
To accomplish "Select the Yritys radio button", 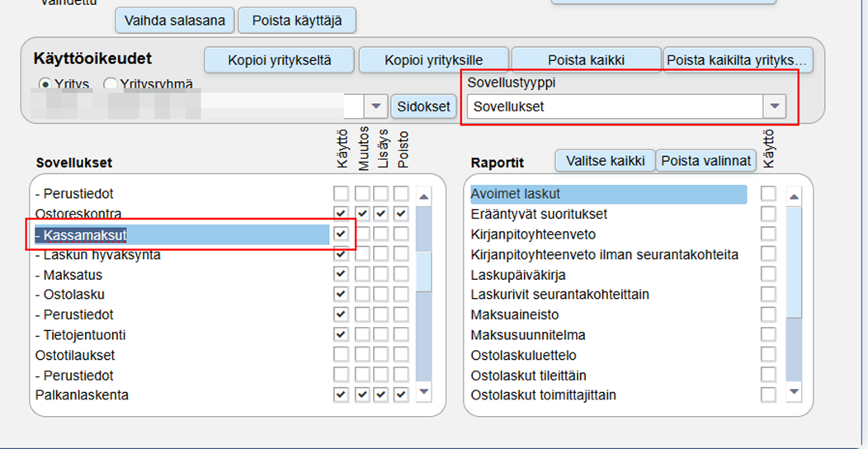I will (45, 84).
